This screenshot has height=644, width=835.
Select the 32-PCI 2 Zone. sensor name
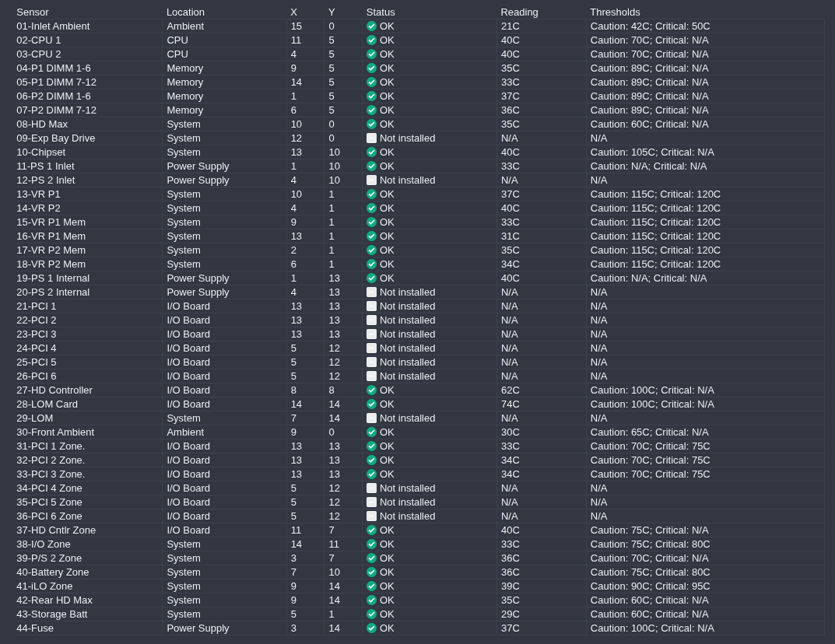[51, 460]
